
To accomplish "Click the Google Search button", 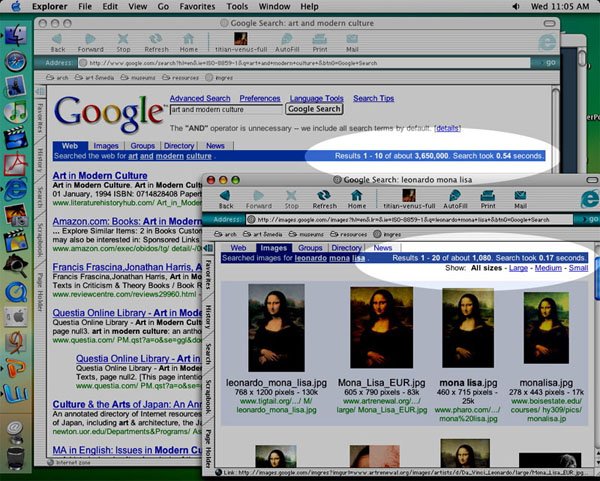I will coord(314,109).
